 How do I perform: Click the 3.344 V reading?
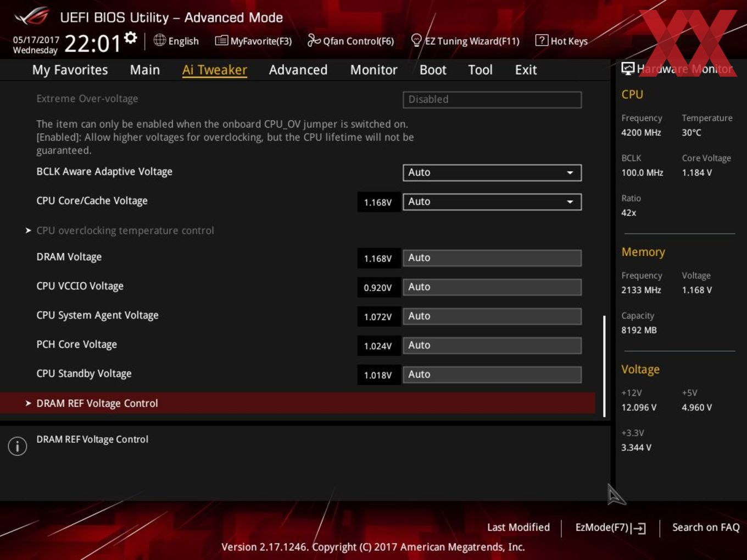coord(636,447)
